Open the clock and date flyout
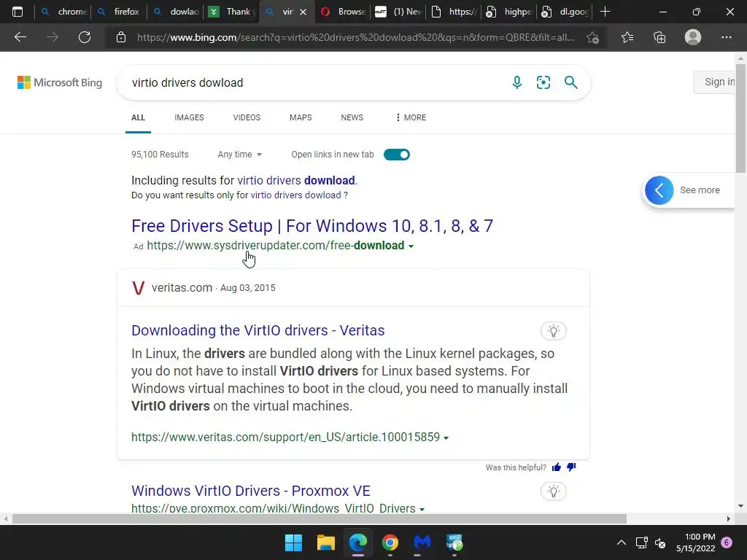Image resolution: width=747 pixels, height=560 pixels. click(x=695, y=542)
